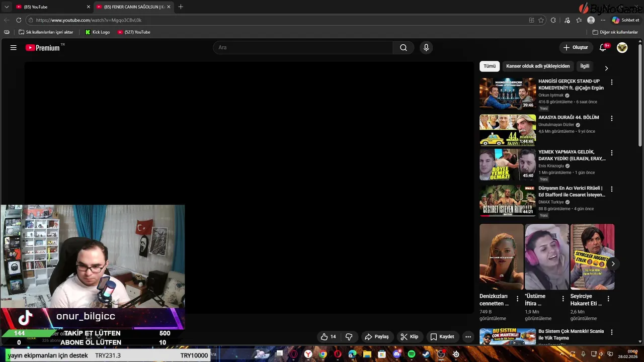
Task: Show next shorts with shelf arrow
Action: coord(613,263)
